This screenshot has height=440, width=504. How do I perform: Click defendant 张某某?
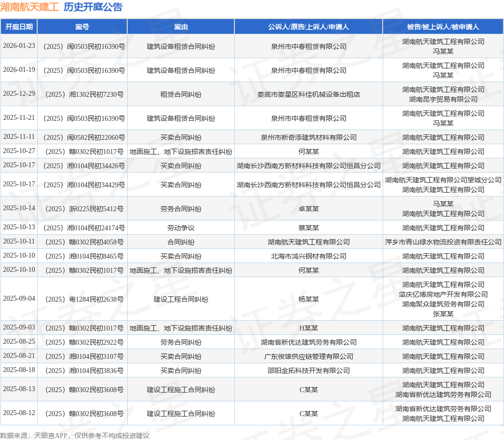pos(443,314)
